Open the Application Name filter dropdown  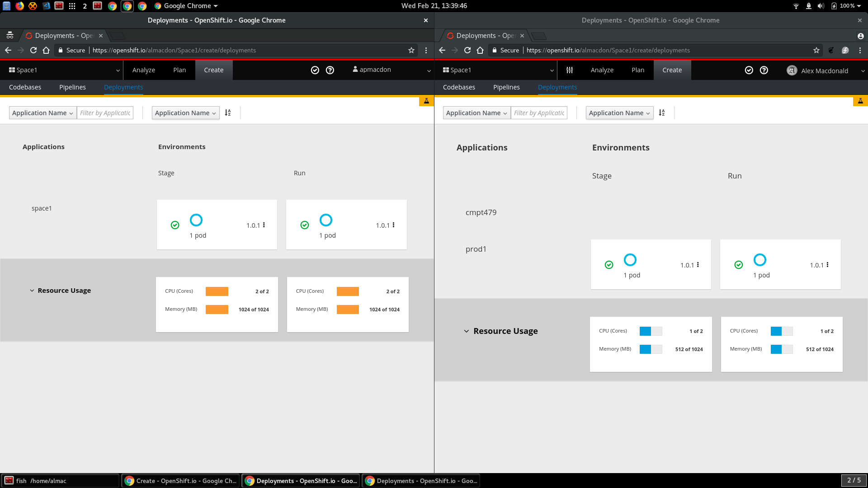pos(42,113)
